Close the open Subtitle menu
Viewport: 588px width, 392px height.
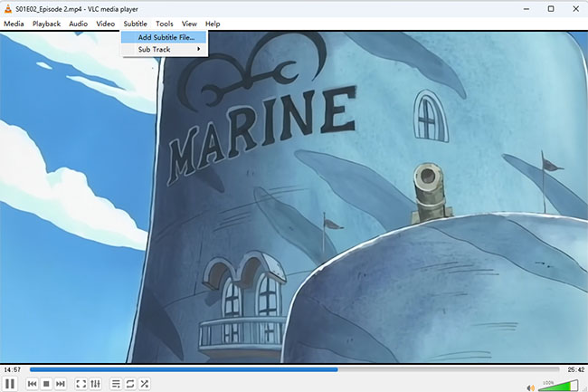(136, 24)
